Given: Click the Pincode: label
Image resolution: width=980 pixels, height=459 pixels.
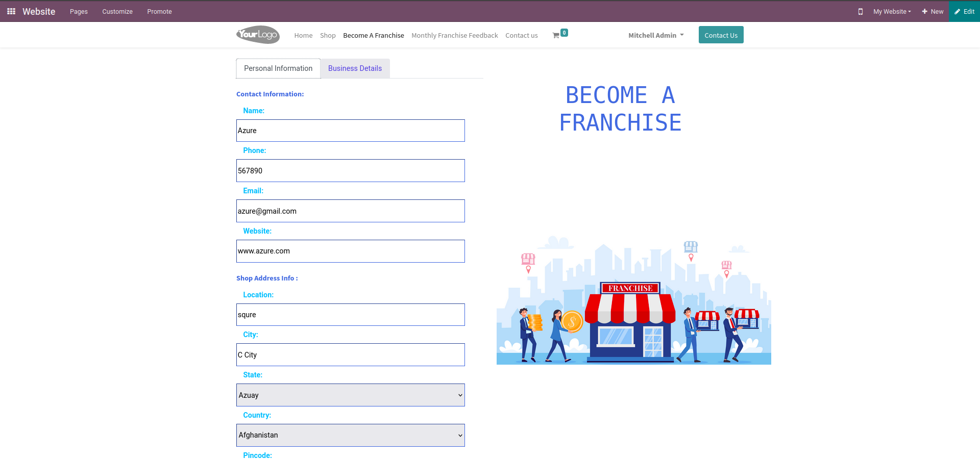Looking at the screenshot, I should pyautogui.click(x=257, y=455).
